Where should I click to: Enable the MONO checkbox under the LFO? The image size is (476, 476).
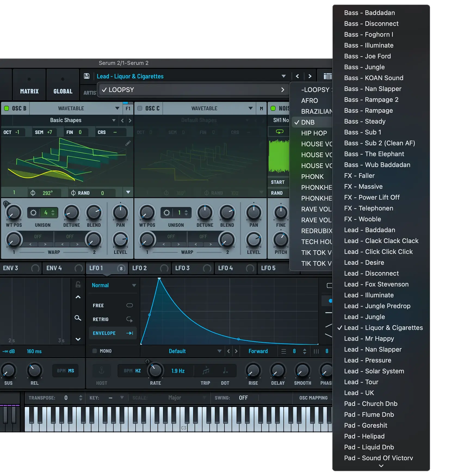95,351
